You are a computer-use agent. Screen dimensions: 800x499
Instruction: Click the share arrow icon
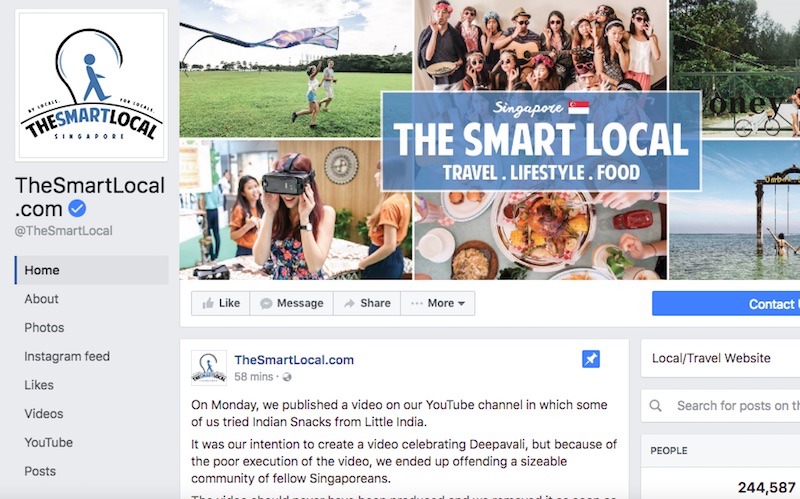click(x=349, y=304)
